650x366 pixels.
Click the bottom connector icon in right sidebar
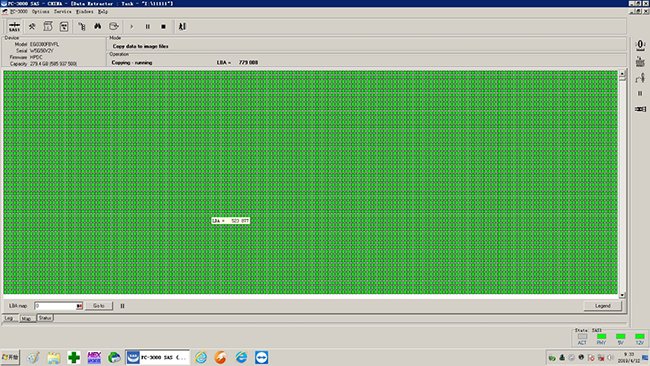point(640,109)
